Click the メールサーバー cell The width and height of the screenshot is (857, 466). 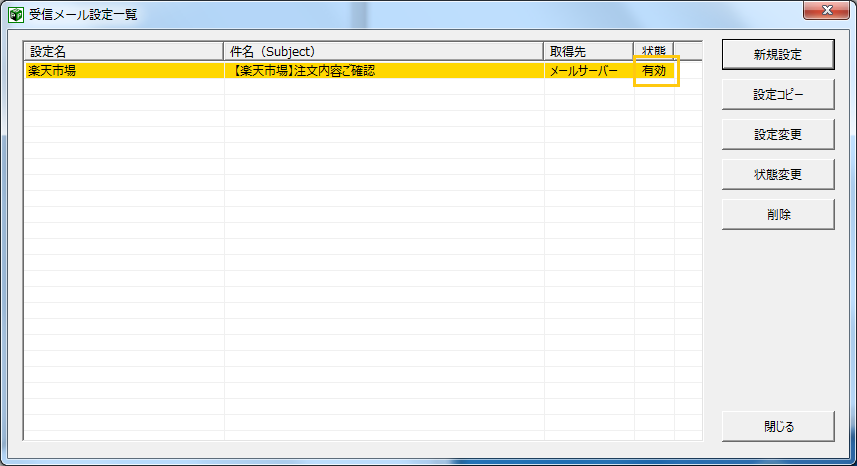[x=589, y=70]
